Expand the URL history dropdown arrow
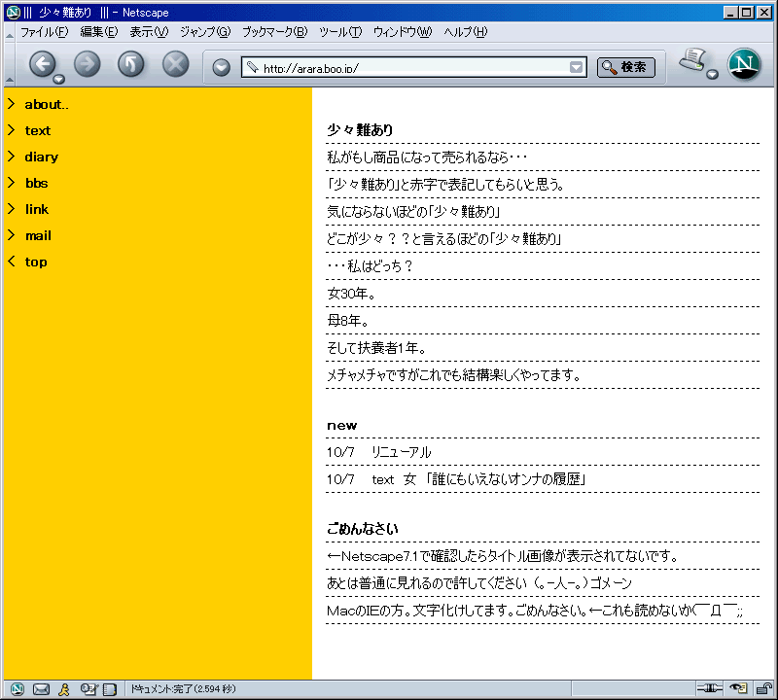This screenshot has width=778, height=700. (576, 67)
